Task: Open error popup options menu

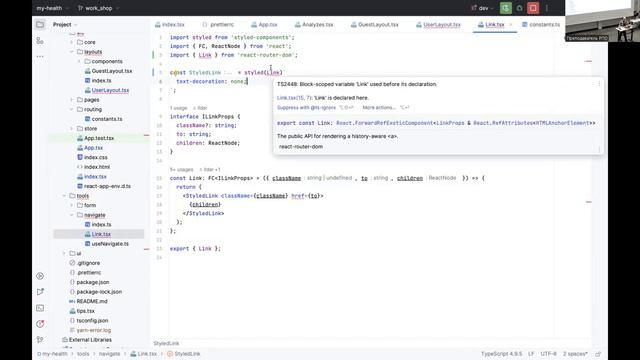Action: (x=599, y=84)
